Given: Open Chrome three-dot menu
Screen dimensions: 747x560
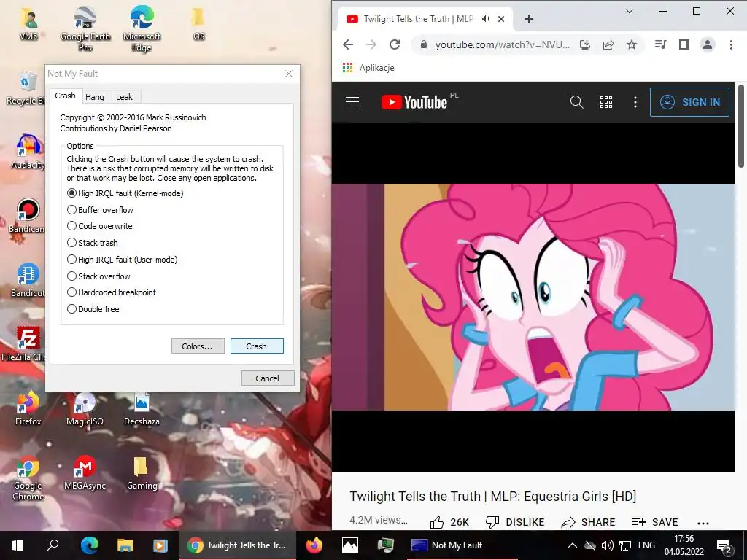Looking at the screenshot, I should click(731, 44).
